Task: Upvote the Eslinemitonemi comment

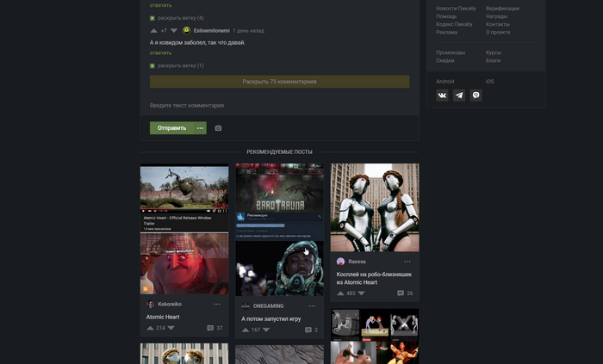Action: click(x=154, y=31)
